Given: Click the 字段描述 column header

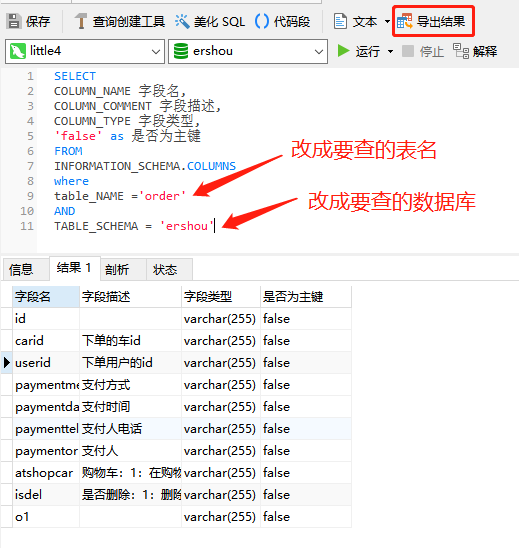Looking at the screenshot, I should (x=130, y=297).
